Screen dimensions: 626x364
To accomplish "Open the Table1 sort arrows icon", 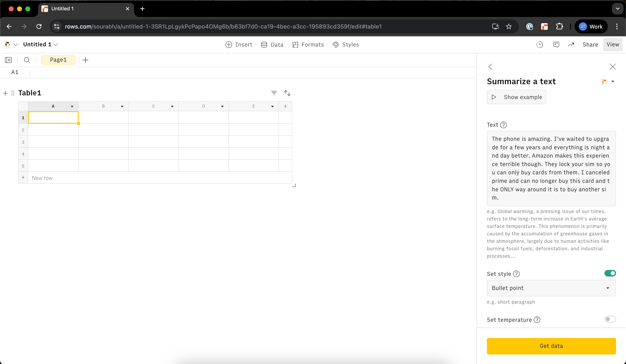I will coord(287,93).
